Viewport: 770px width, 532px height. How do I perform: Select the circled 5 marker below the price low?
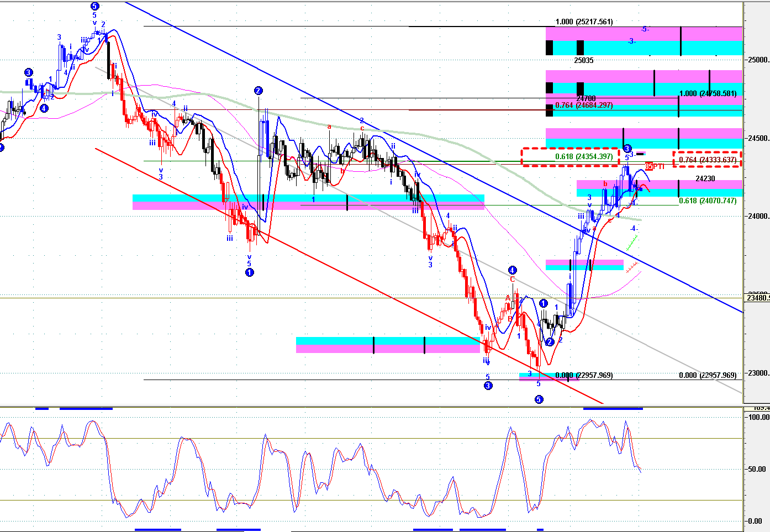(539, 399)
